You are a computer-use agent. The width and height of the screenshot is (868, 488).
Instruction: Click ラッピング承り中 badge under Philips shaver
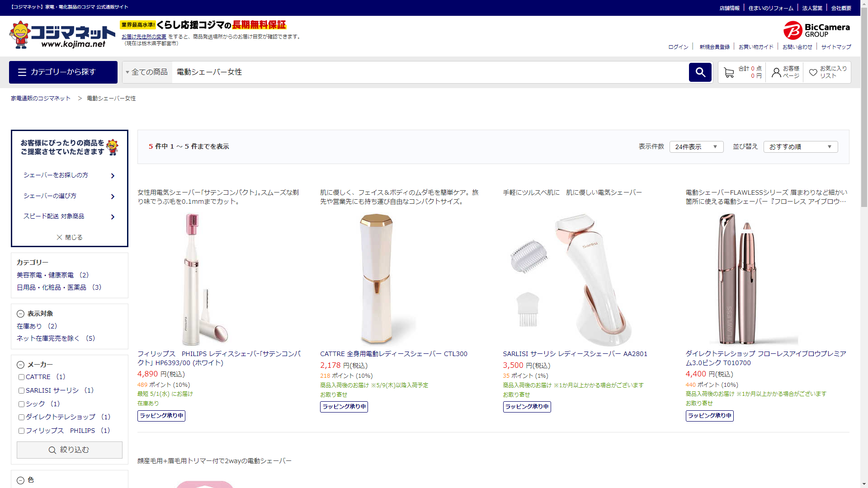161,416
